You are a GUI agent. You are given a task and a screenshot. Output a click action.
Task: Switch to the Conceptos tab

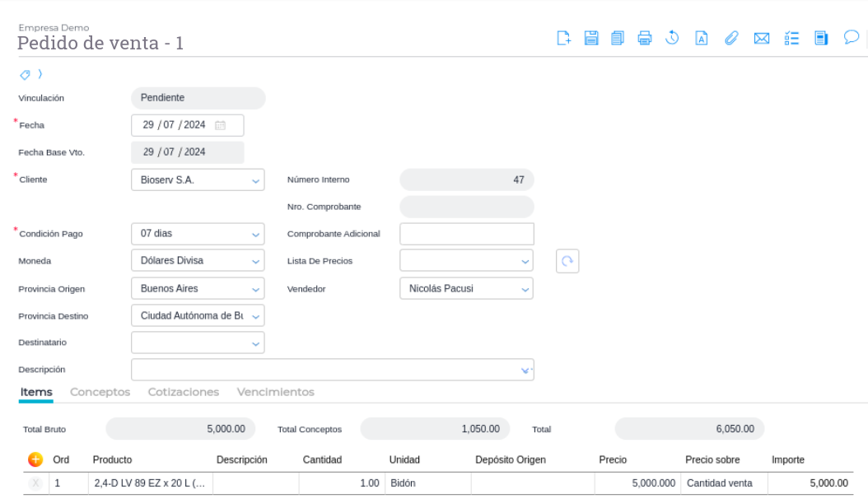(100, 392)
